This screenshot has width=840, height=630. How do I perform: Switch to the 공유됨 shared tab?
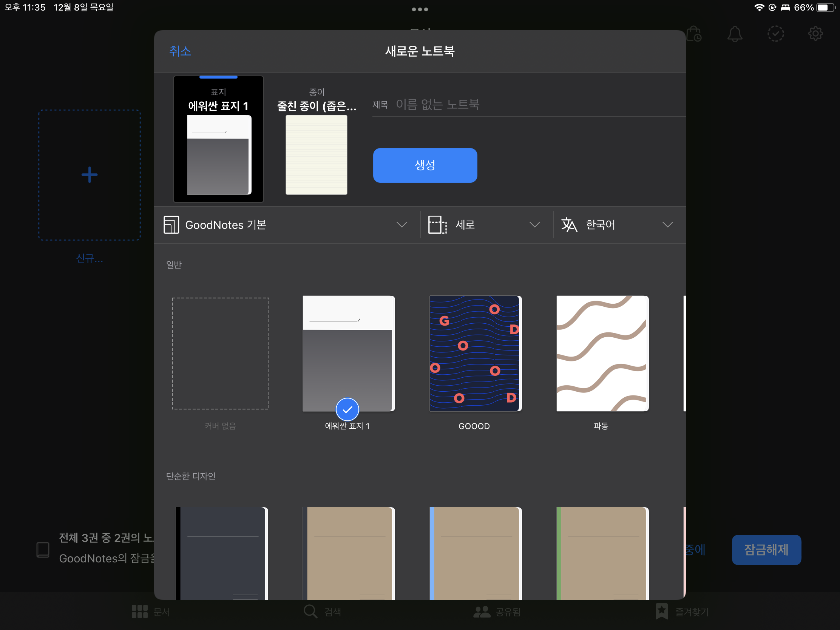497,611
